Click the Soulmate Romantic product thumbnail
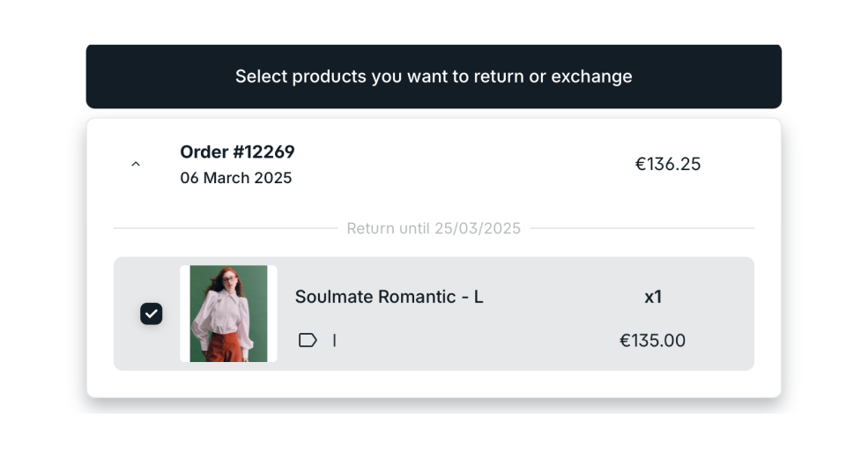 228,314
